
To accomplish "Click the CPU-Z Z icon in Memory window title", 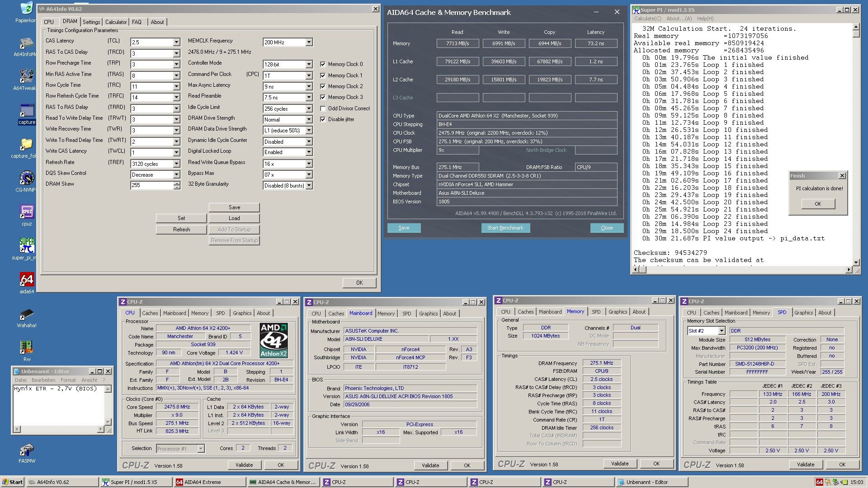I will click(499, 300).
